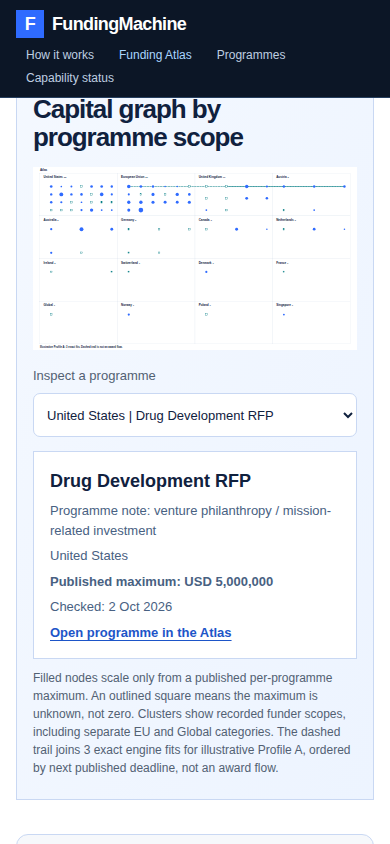The image size is (390, 844).
Task: Click the Netherlands cluster label
Action: click(286, 220)
